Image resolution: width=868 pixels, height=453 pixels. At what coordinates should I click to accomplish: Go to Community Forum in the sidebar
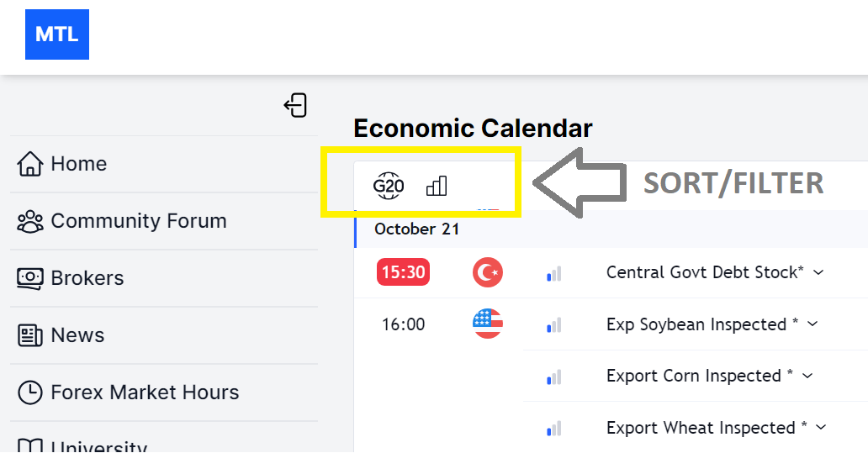(x=139, y=221)
